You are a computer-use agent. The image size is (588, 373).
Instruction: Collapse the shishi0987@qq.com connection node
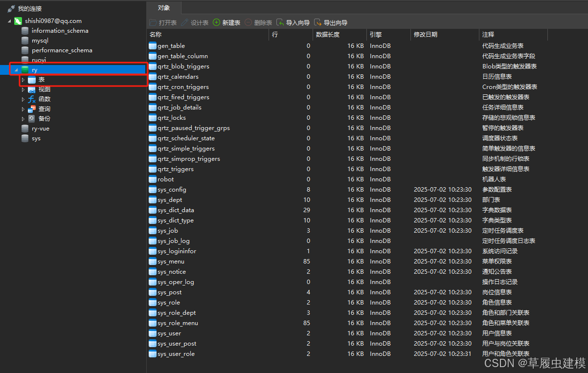10,21
